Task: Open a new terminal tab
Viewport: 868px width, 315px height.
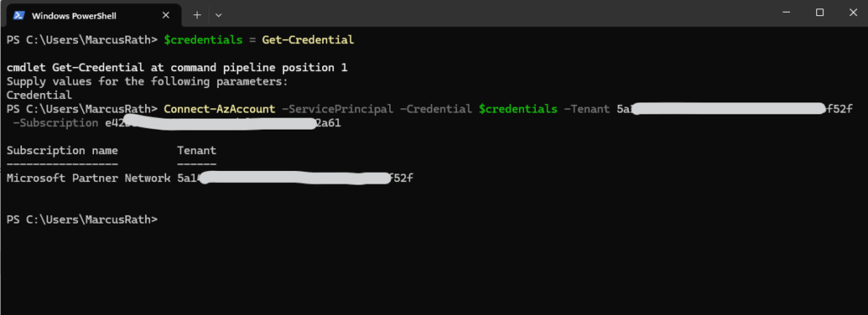Action: [197, 15]
